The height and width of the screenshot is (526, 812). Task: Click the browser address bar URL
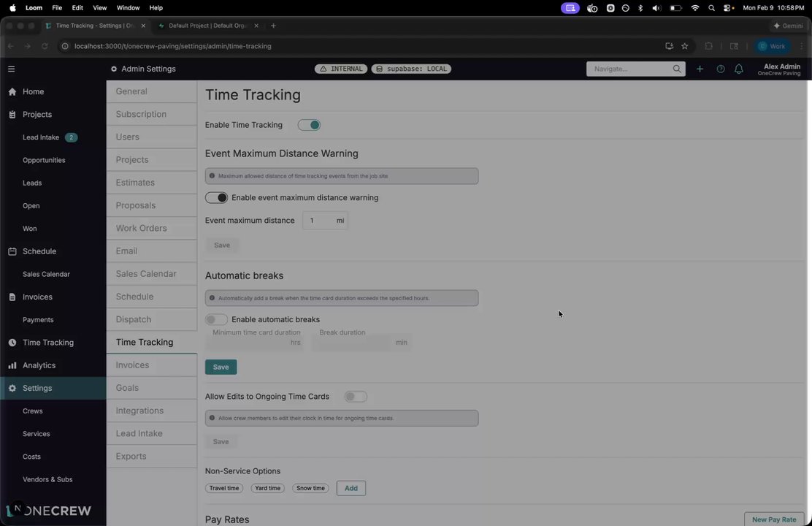click(172, 46)
